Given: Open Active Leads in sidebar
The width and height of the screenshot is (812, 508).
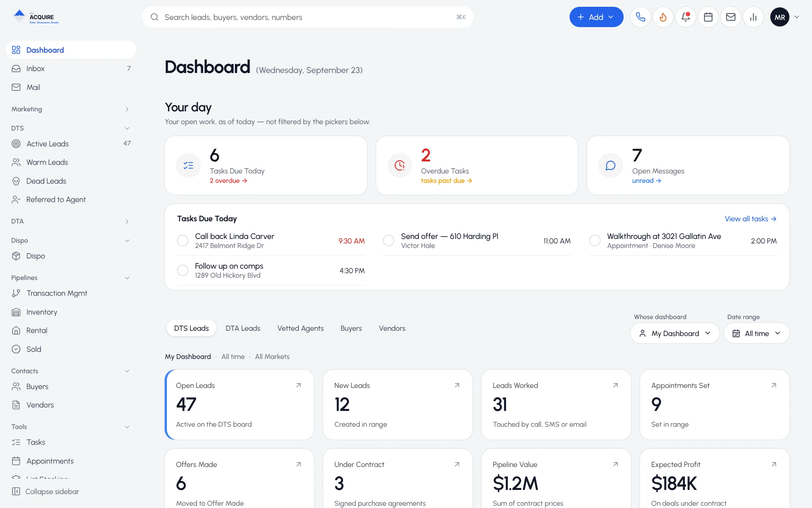Looking at the screenshot, I should [71, 144].
